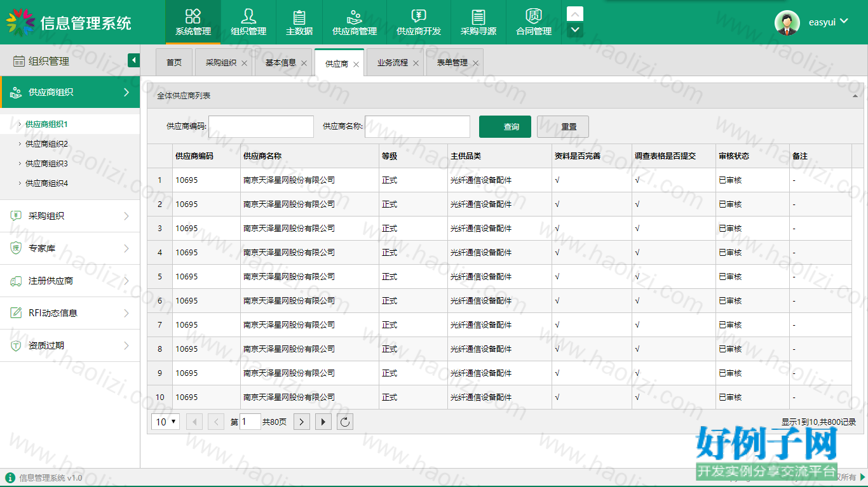Open the 合同管理 top menu

point(534,22)
